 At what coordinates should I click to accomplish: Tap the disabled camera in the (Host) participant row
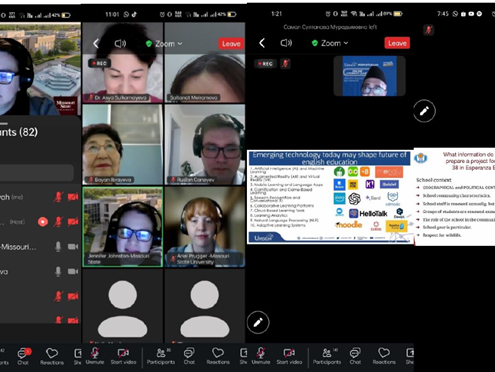(x=73, y=222)
